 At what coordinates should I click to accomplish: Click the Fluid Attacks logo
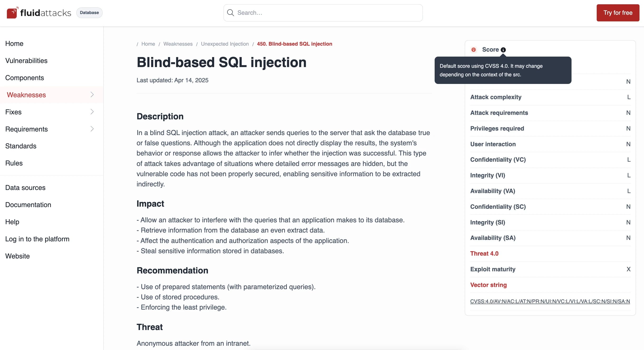point(39,13)
